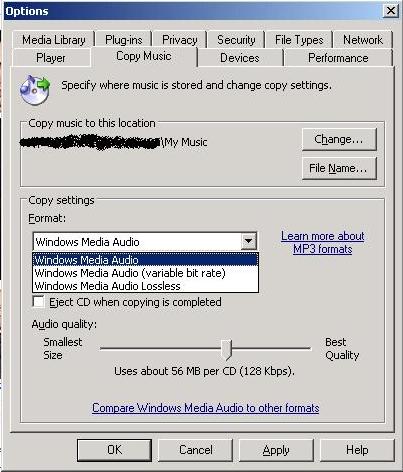Open Help for this dialog
Viewport: 403px width, 472px height.
point(357,450)
